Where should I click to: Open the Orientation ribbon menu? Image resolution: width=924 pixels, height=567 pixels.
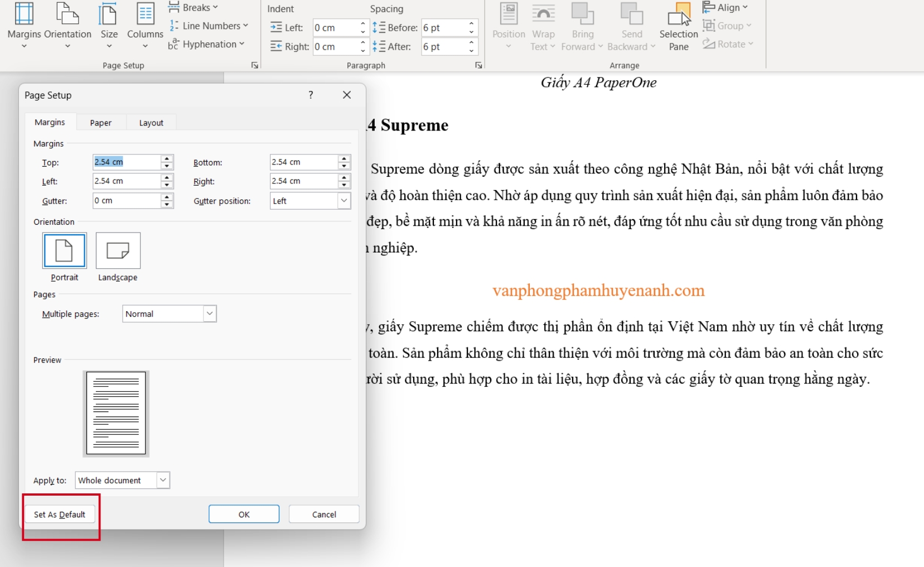(x=67, y=26)
